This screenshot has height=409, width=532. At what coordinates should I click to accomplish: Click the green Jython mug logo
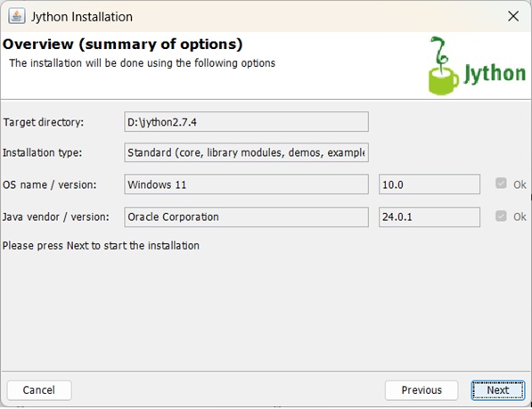click(443, 66)
